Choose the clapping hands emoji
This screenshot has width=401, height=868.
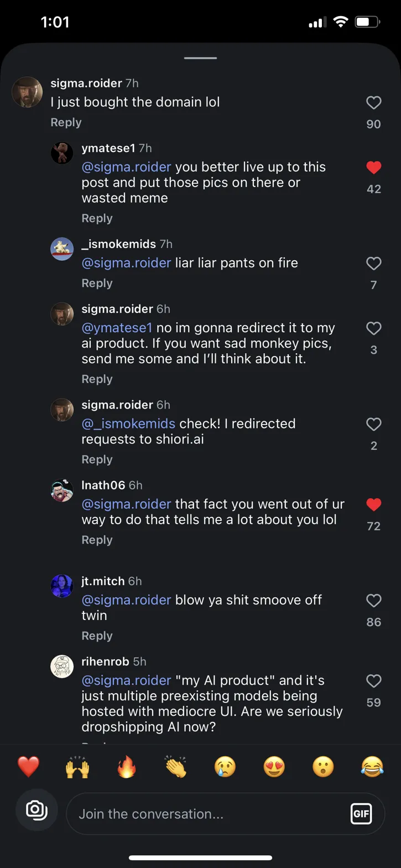pos(176,767)
